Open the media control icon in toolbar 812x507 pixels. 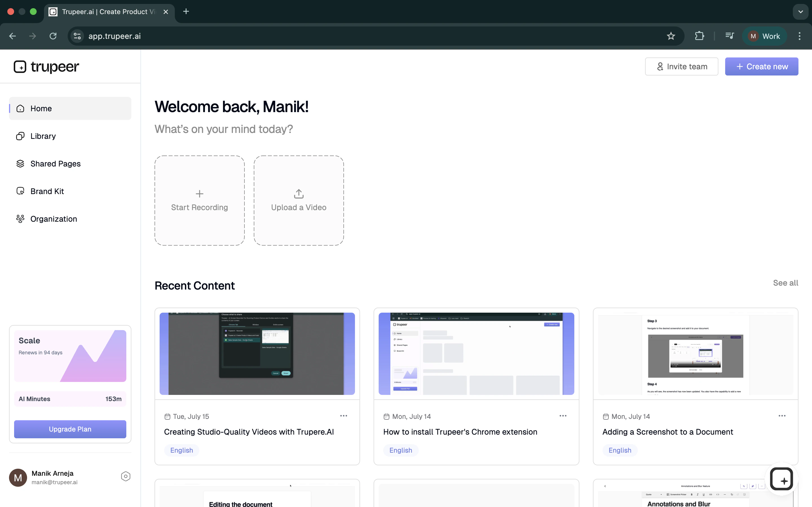[x=729, y=36]
